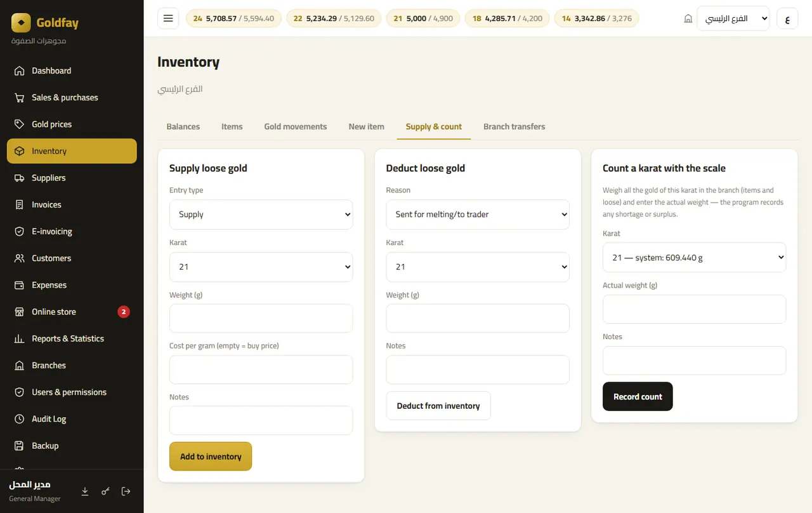812x513 pixels.
Task: Open the Branch transfers tab
Action: (514, 127)
